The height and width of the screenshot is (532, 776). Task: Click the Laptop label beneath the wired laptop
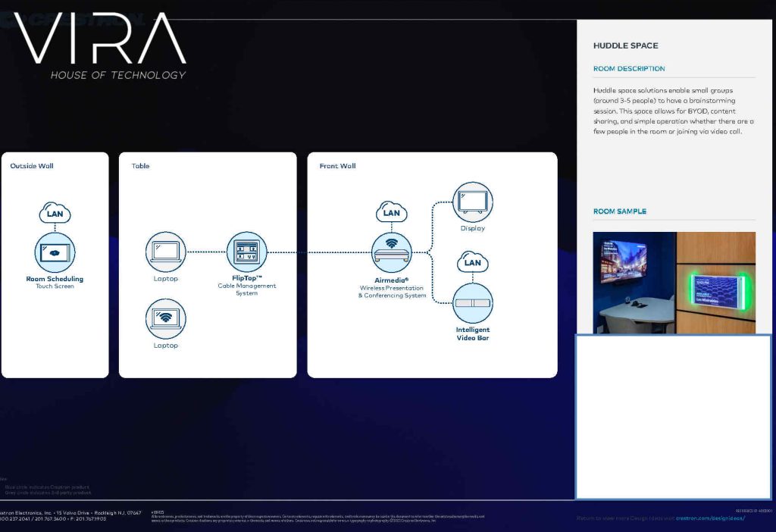tap(165, 279)
